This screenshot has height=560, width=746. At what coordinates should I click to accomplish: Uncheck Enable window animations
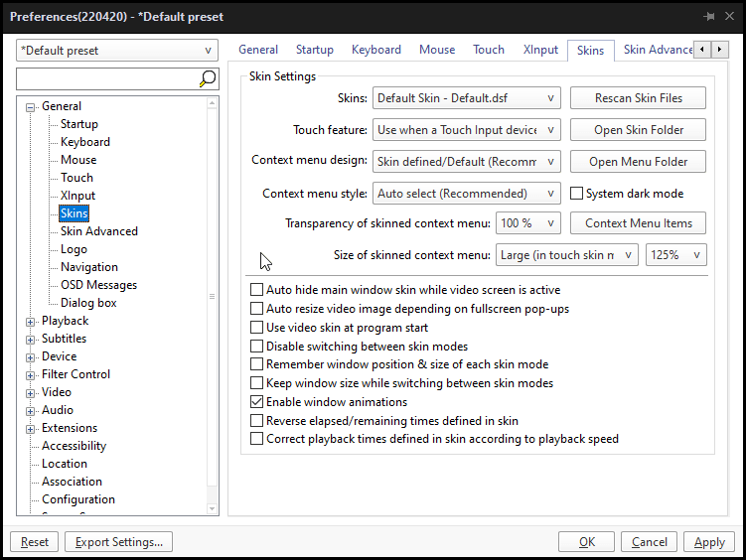257,402
